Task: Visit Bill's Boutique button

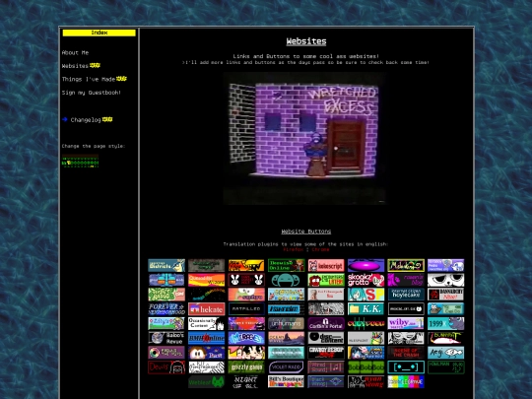Action: [287, 382]
